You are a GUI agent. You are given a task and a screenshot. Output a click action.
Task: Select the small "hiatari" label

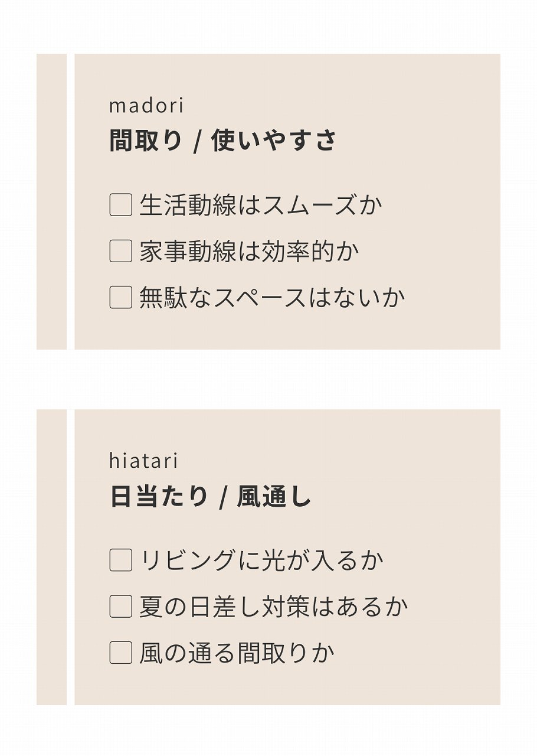pyautogui.click(x=143, y=461)
